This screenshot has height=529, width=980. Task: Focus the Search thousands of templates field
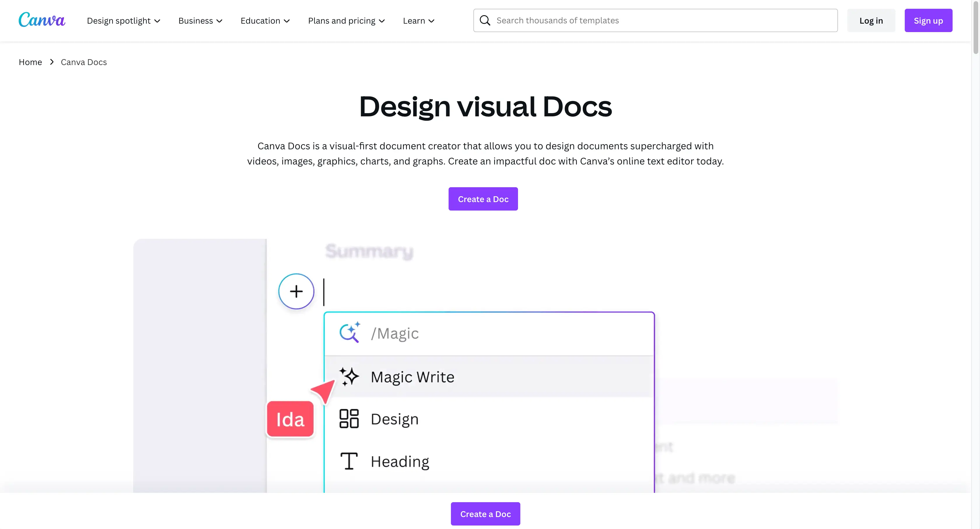point(662,20)
